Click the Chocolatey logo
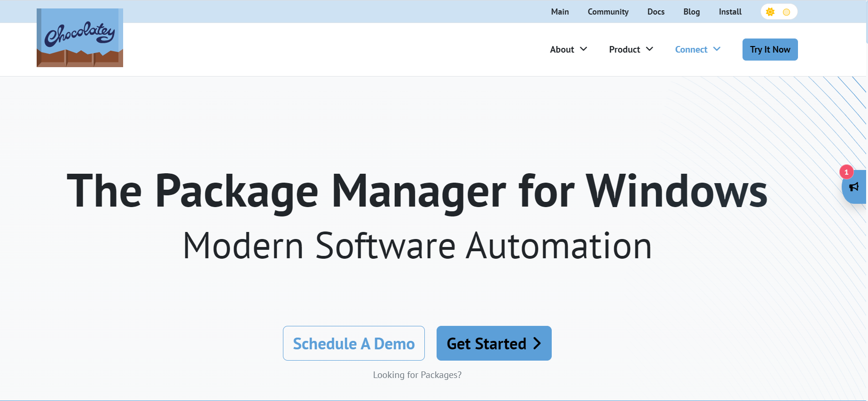This screenshot has height=401, width=868. [x=80, y=38]
